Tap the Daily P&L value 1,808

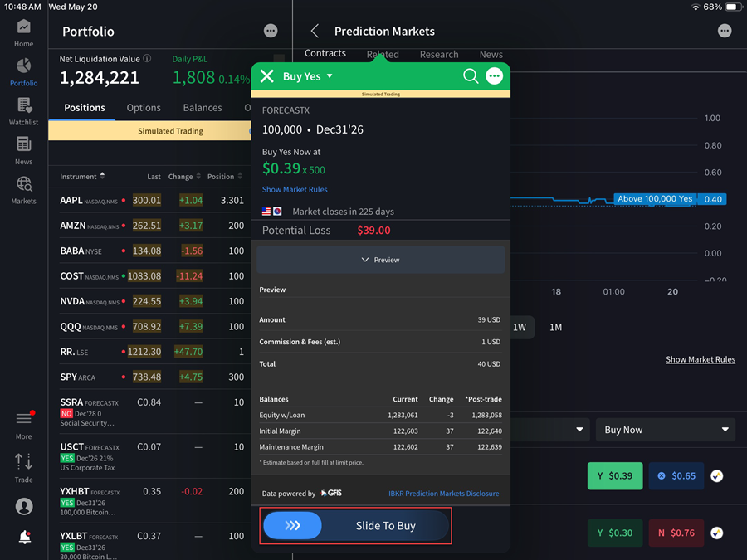(194, 77)
